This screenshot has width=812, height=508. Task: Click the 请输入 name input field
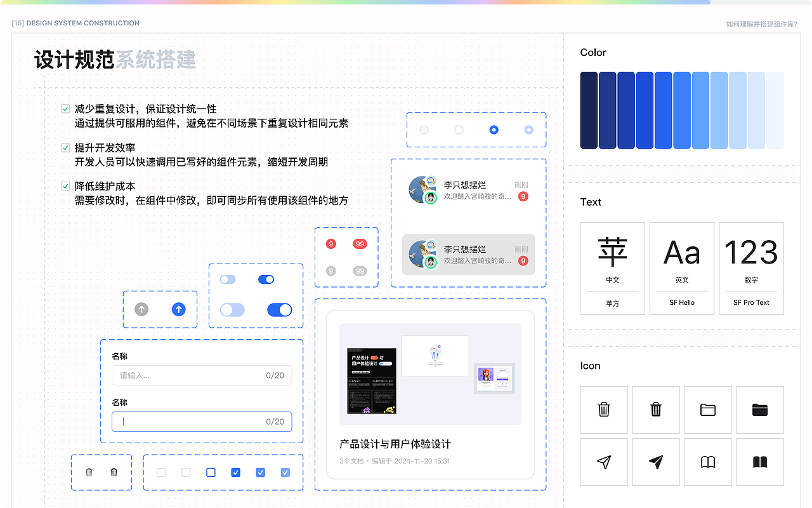click(x=201, y=375)
